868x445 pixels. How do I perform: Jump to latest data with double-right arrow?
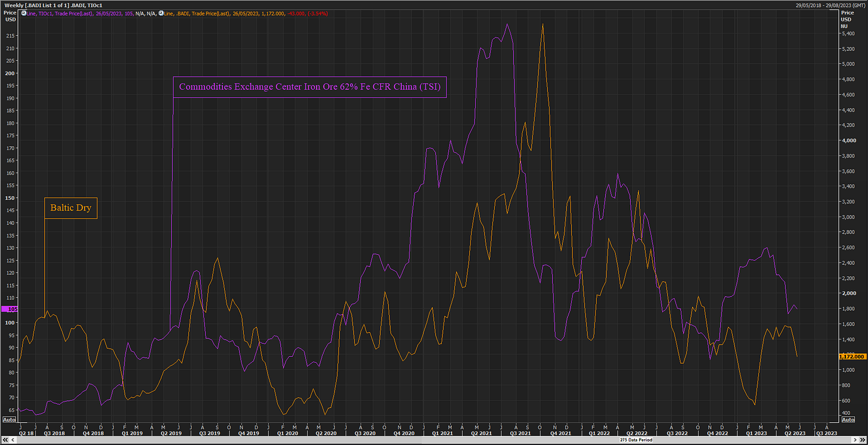click(x=863, y=440)
